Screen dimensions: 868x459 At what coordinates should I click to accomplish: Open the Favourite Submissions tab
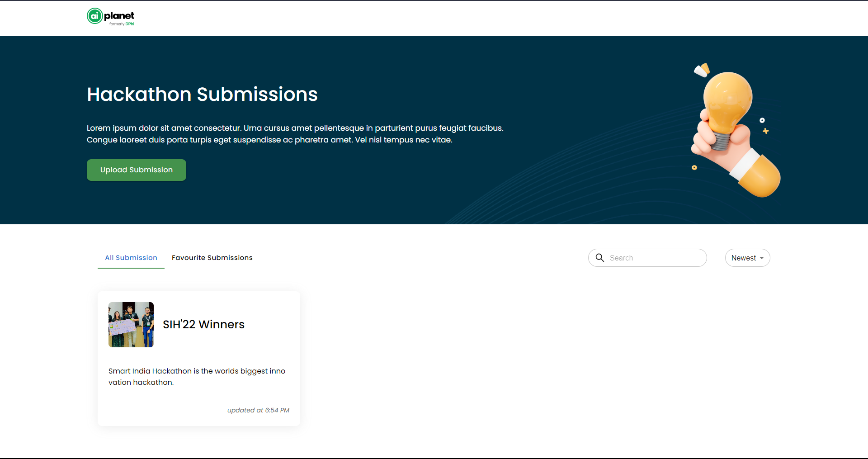coord(212,258)
